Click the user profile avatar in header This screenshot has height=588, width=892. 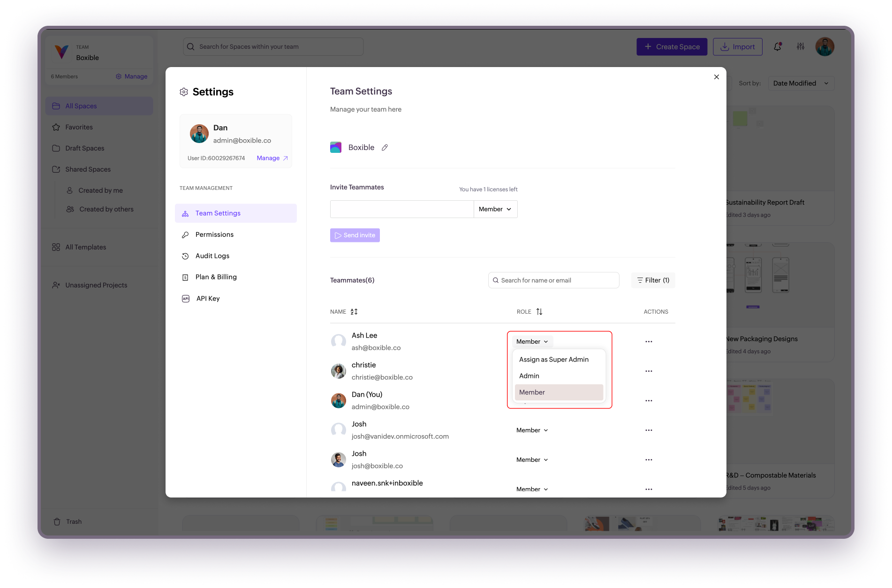pyautogui.click(x=824, y=47)
